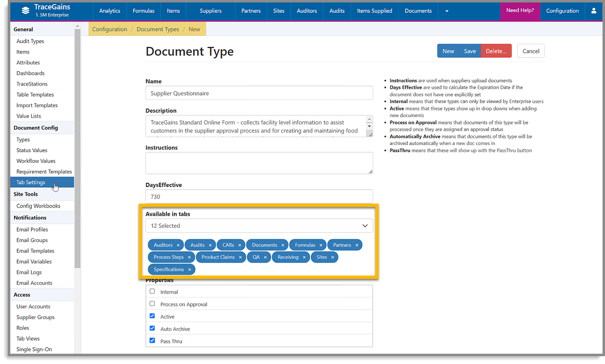Click the TraceGains logo icon
The height and width of the screenshot is (364, 605).
click(25, 11)
